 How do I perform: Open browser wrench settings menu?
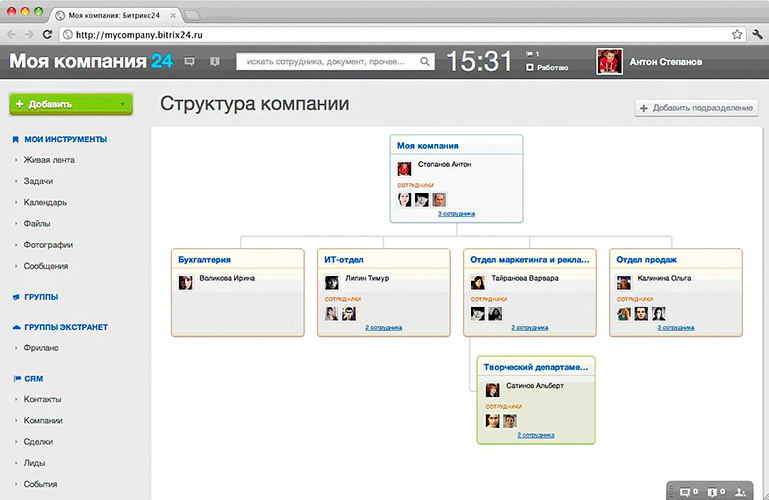point(757,34)
